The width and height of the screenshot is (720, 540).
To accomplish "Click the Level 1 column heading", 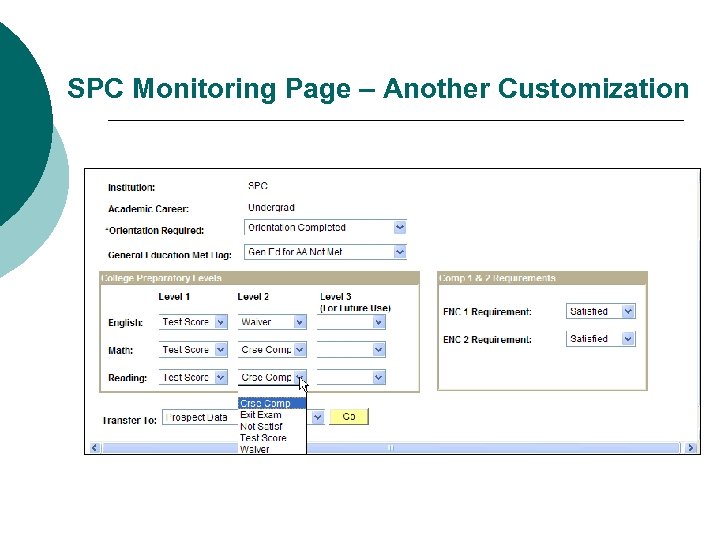I will point(174,297).
